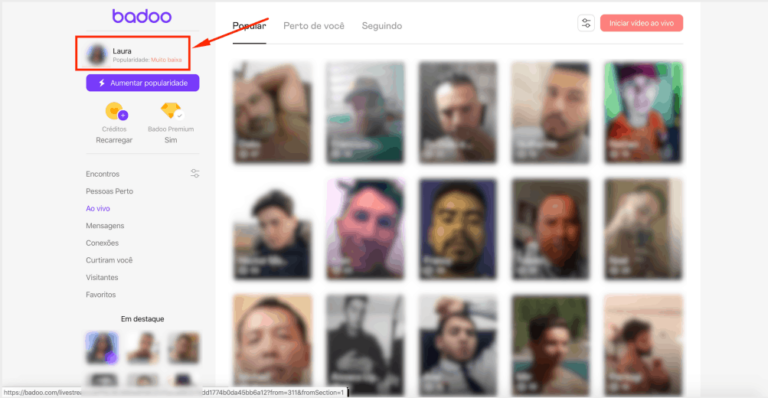Switch to the Seguindo tab

pos(382,26)
